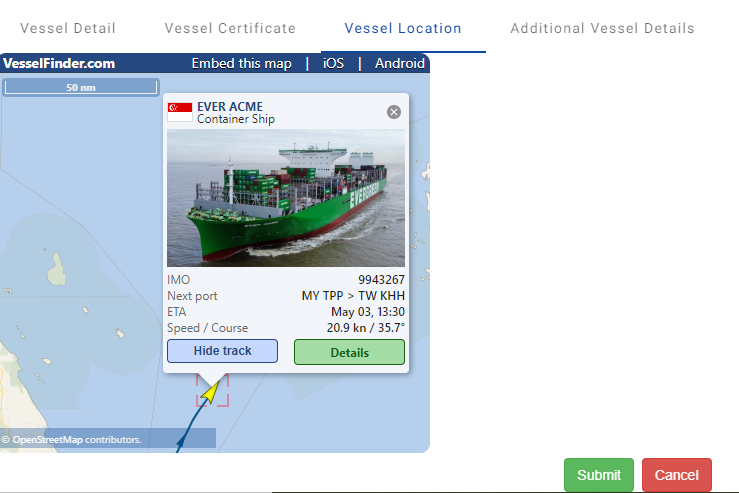Click the EVER ACME vessel name
This screenshot has width=739, height=493.
tap(230, 107)
